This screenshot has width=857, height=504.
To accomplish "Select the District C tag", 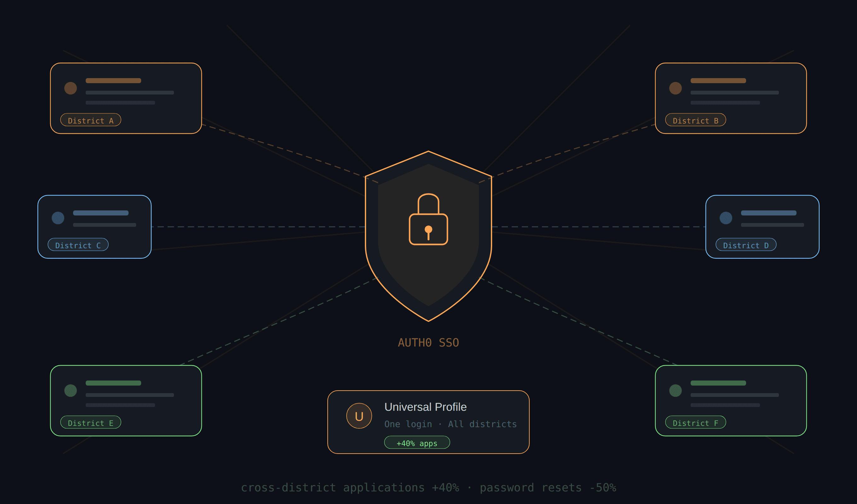I will (78, 244).
